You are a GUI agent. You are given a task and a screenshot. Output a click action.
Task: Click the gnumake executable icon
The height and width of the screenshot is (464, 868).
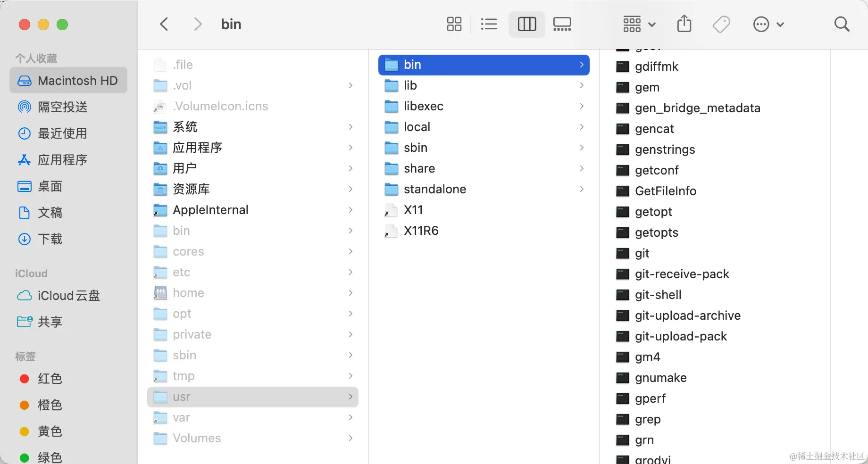tap(623, 378)
